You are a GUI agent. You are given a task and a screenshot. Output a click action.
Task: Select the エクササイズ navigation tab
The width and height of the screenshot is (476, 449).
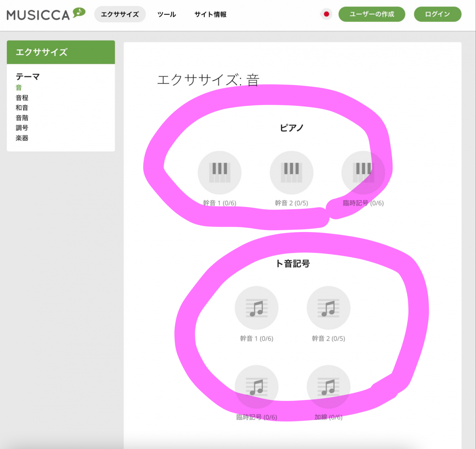click(x=120, y=14)
